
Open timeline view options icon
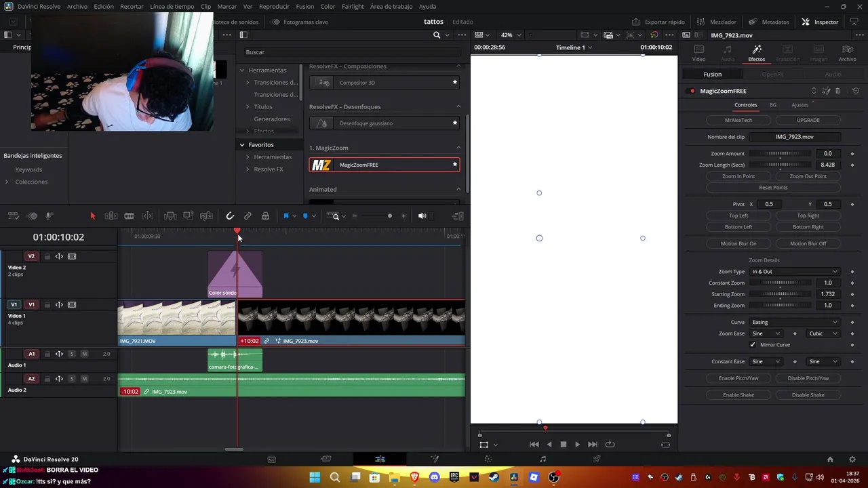pos(13,216)
